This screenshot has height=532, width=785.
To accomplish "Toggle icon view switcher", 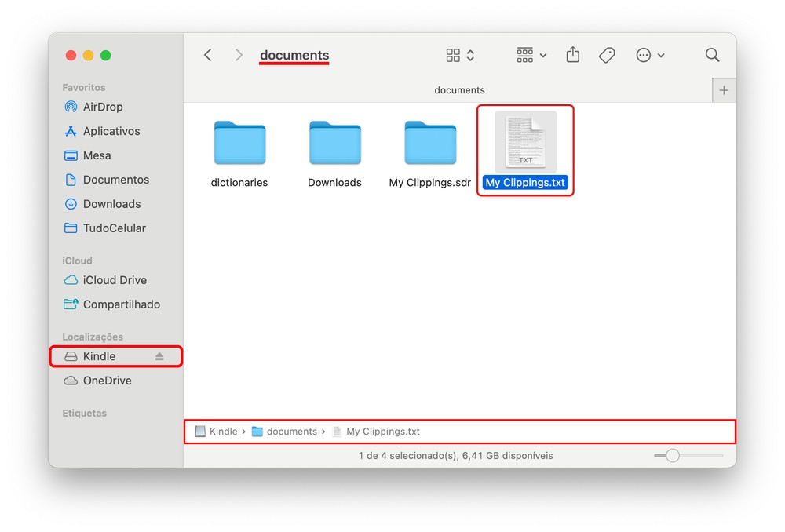I will click(x=460, y=55).
